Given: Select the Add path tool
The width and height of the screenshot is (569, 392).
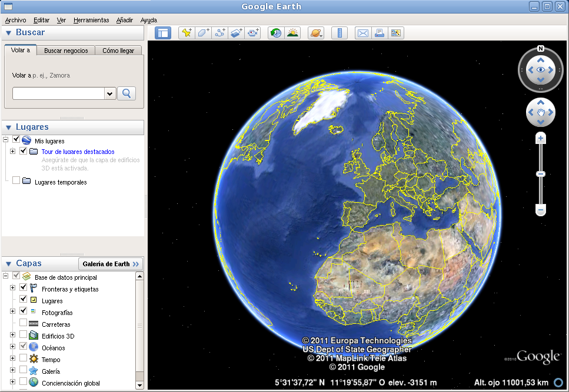Looking at the screenshot, I should [x=219, y=32].
